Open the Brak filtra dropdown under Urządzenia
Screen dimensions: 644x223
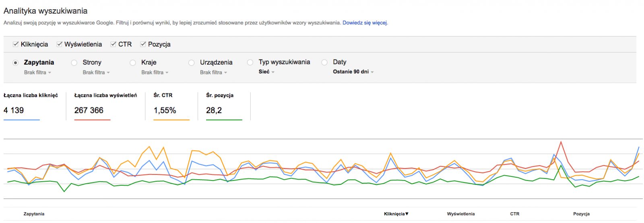coord(214,72)
